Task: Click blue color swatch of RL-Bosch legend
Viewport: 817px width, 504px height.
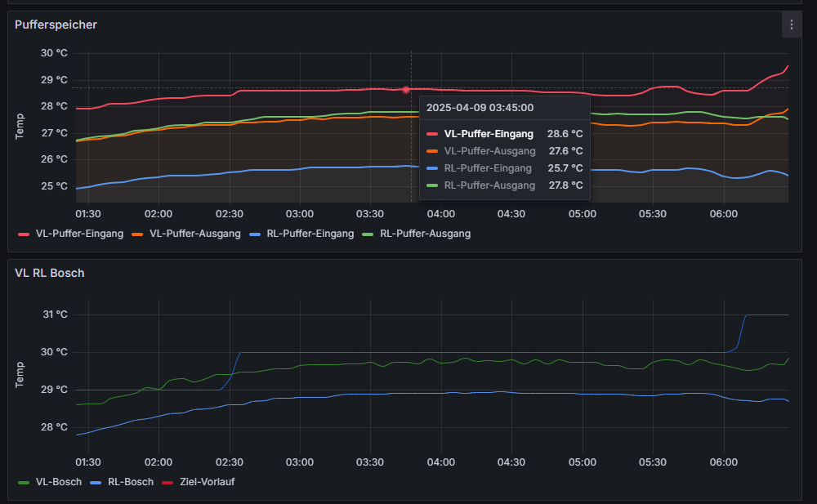Action: pos(96,483)
